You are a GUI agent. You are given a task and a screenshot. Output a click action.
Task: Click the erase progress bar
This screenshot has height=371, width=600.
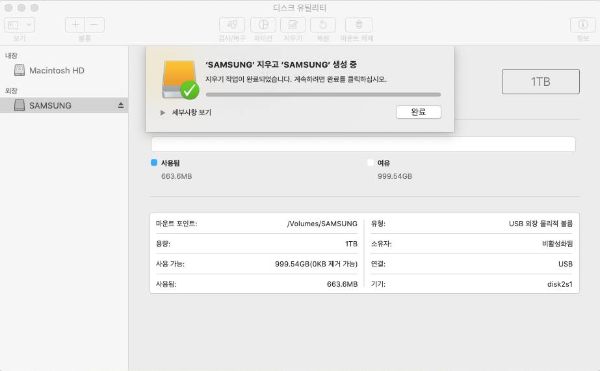[323, 94]
